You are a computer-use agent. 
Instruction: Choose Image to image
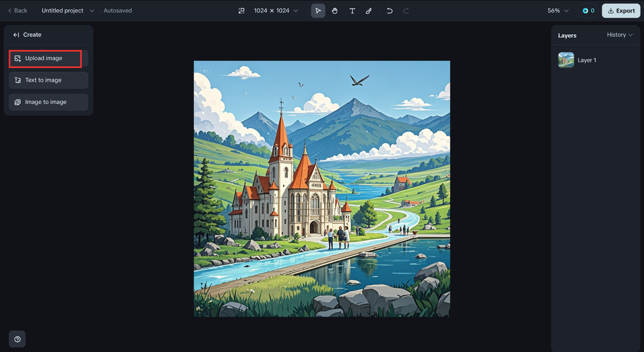[x=48, y=102]
